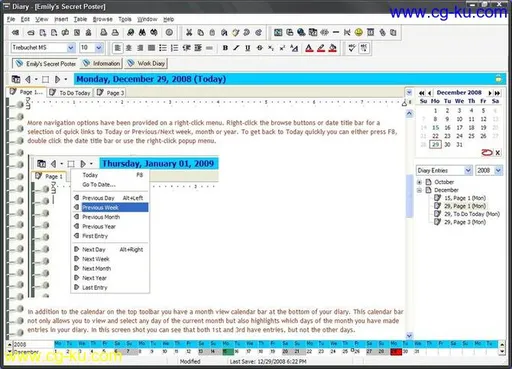This screenshot has width=512, height=369.
Task: Switch to the To Do Today page tab
Action: (70, 93)
